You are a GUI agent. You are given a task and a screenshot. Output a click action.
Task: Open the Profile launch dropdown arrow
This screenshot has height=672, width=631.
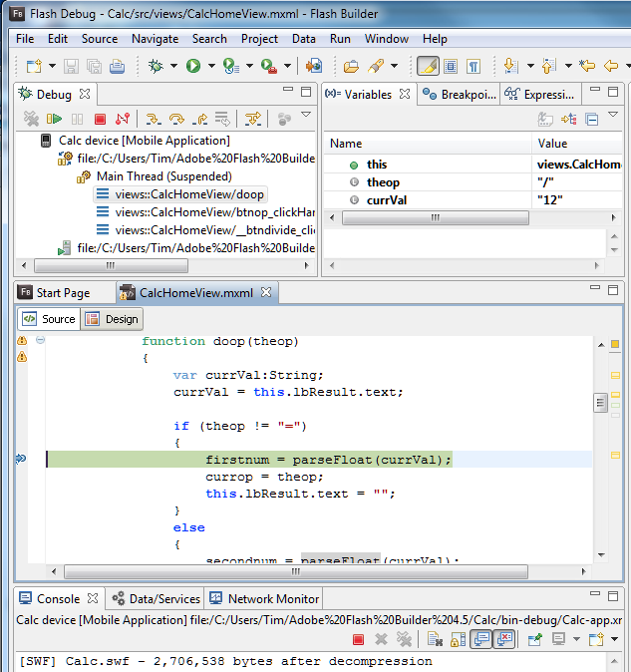(x=249, y=66)
